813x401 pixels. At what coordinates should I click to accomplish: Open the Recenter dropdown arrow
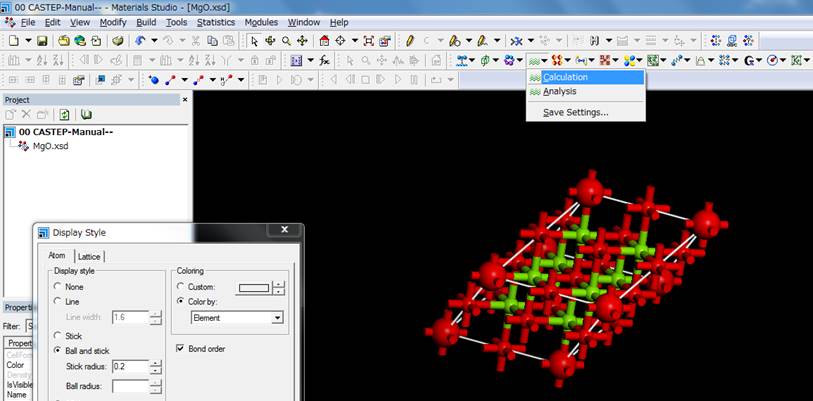point(355,40)
